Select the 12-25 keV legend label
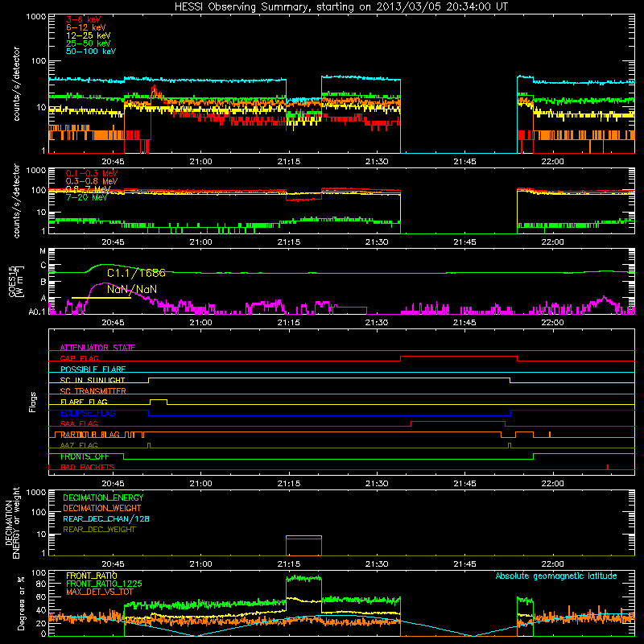 tap(89, 35)
